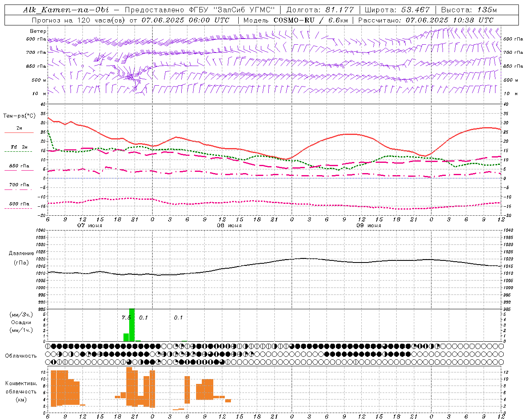This screenshot has width=525, height=420.
Task: Click the dash-dot line sample under 700 гПа
Action: (18, 190)
